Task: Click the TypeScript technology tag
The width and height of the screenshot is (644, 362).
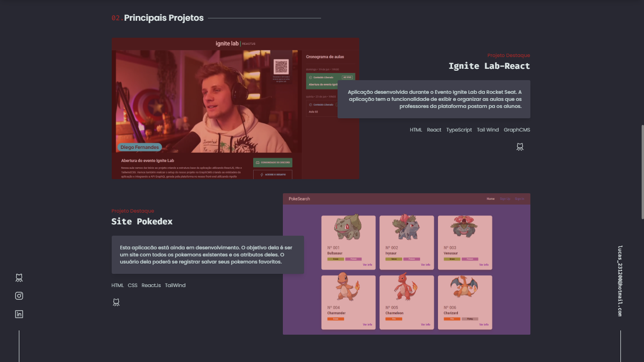Action: [459, 130]
